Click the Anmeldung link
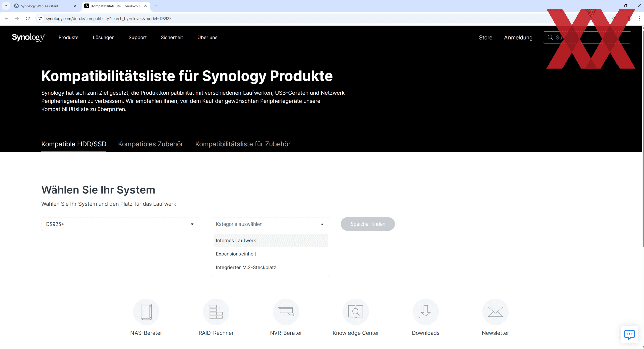 tap(518, 37)
